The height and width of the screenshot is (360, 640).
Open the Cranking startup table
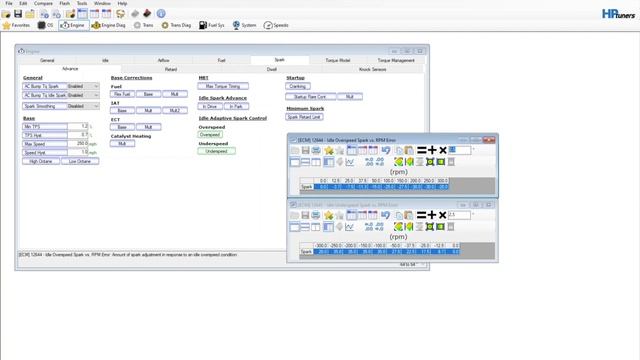click(x=298, y=87)
